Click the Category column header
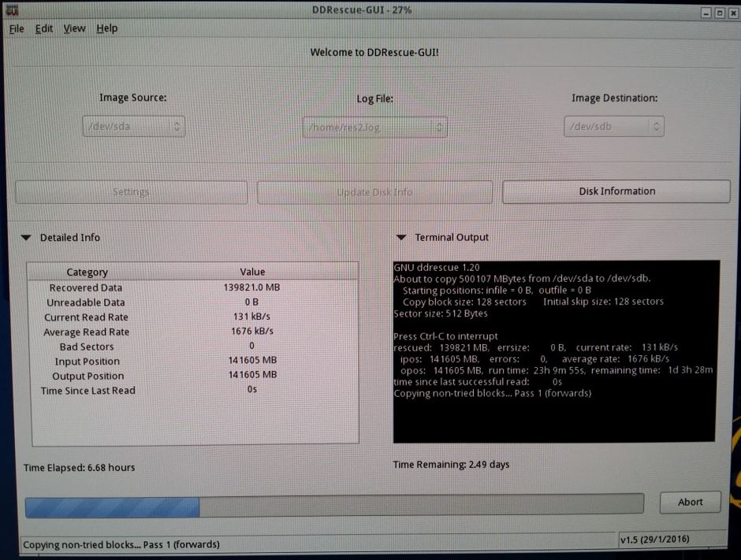Viewport: 741px width, 560px height. (87, 272)
